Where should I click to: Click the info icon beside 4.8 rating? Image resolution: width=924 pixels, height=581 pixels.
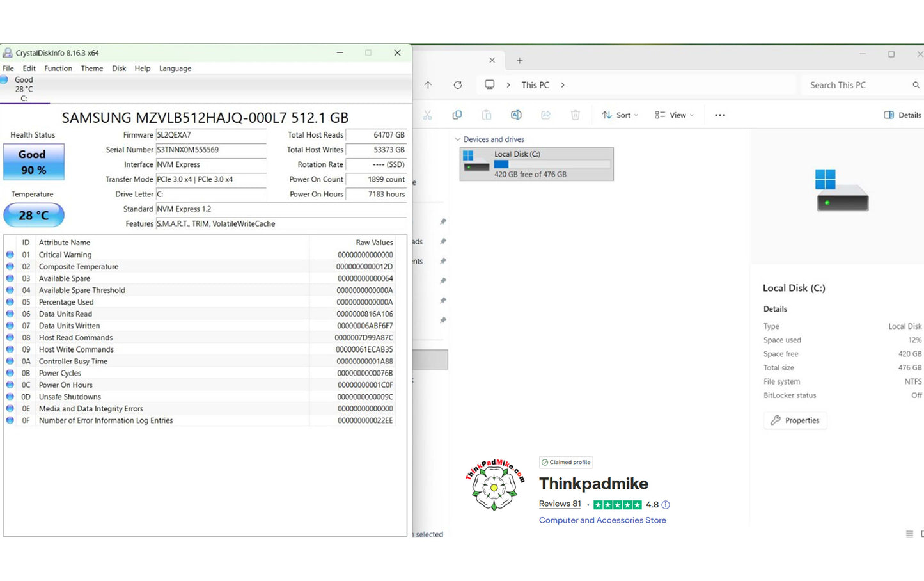click(x=666, y=505)
